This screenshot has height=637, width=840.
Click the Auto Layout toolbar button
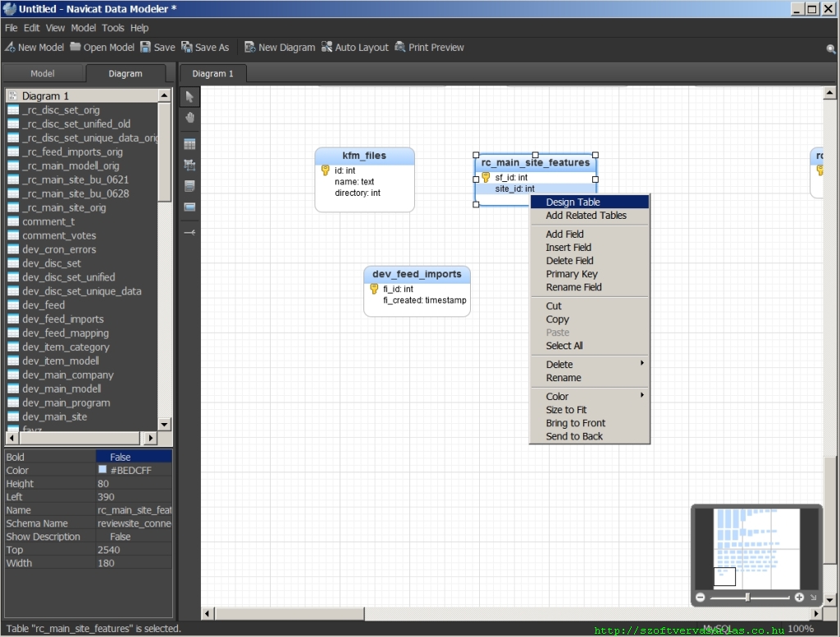coord(354,48)
